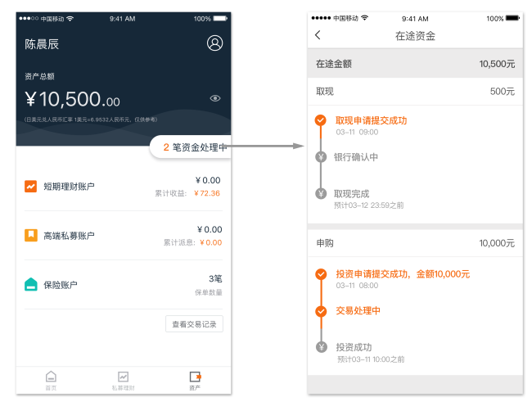Switch to the 首页 tab

point(51,380)
